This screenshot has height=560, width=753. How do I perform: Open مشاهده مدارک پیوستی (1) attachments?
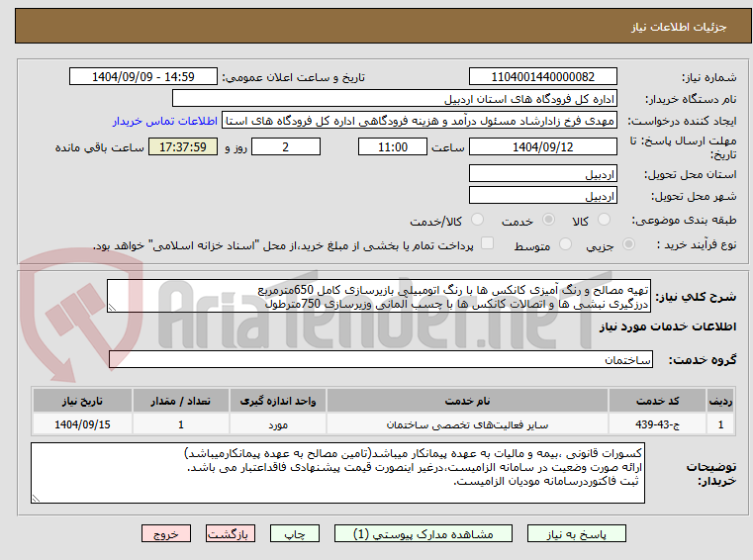424,533
